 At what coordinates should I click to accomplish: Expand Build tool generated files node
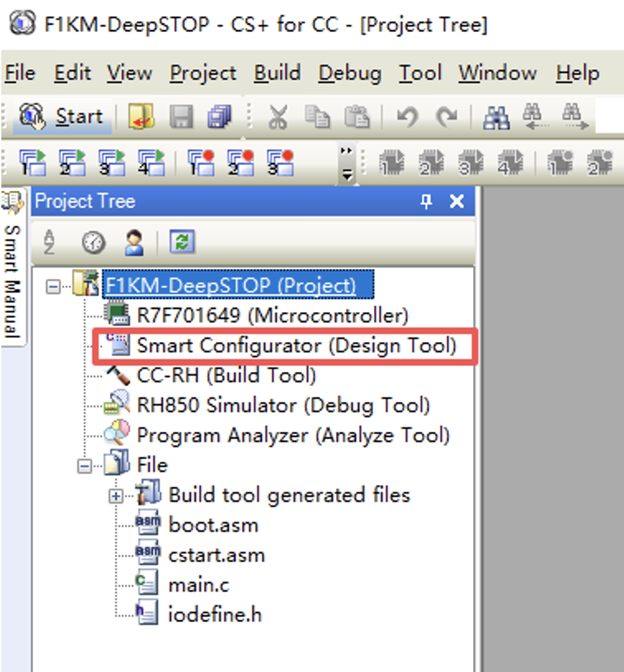[x=116, y=496]
